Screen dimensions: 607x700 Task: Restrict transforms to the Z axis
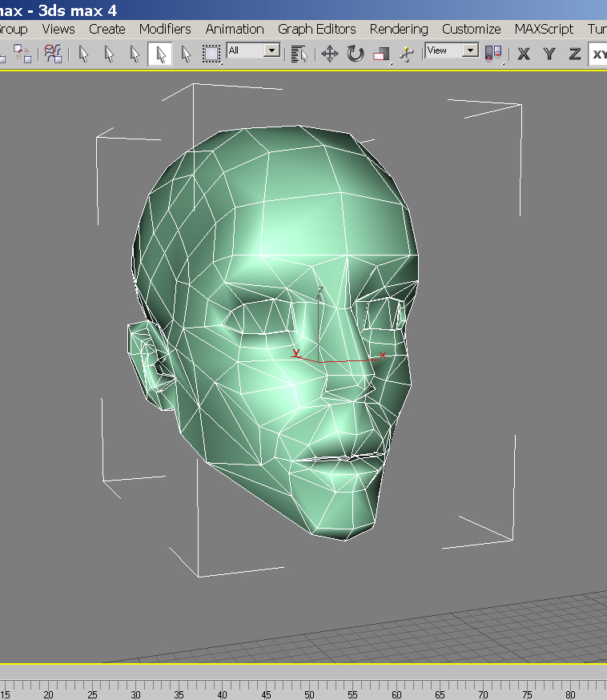point(575,54)
